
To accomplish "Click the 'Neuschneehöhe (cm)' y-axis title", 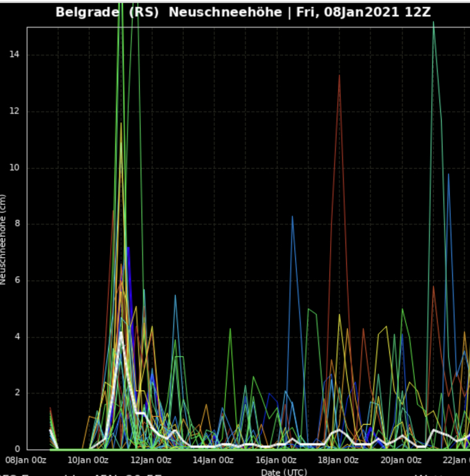I will coord(4,239).
